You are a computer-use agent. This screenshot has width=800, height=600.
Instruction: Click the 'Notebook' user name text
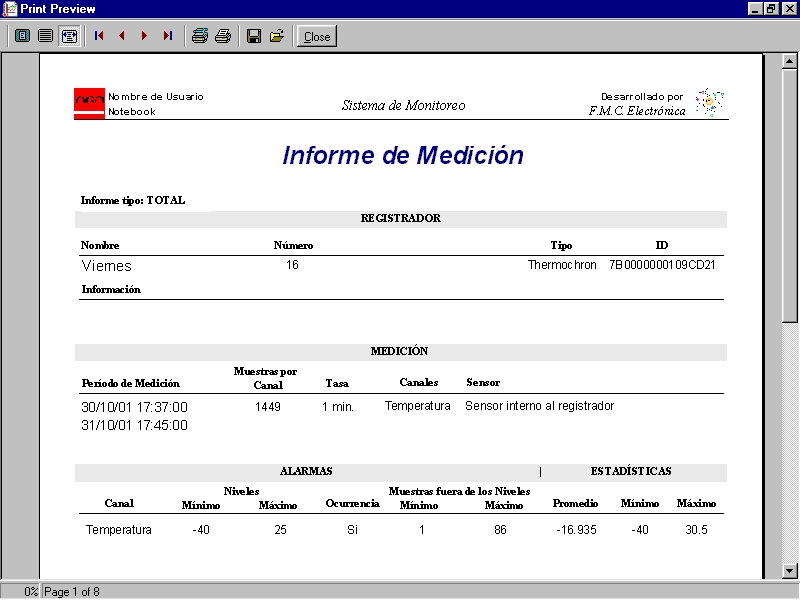click(132, 112)
